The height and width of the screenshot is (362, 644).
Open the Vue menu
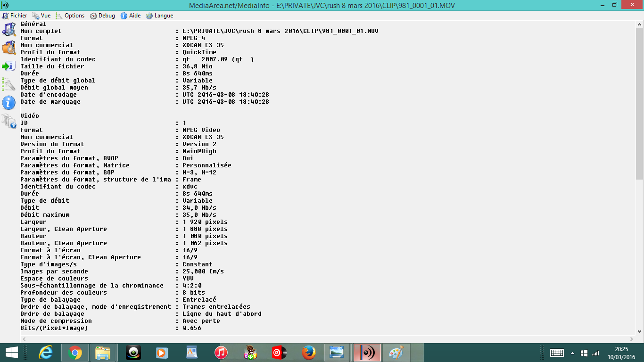coord(41,16)
